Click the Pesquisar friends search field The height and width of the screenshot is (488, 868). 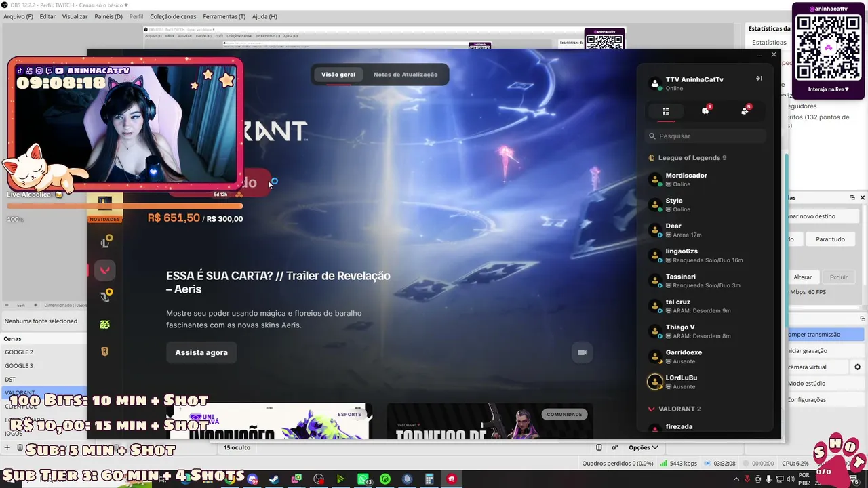705,136
